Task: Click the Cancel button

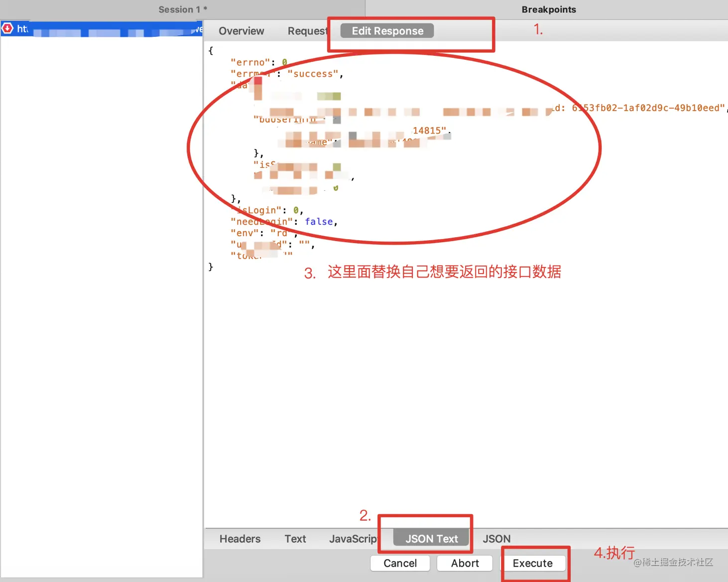Action: 400,563
